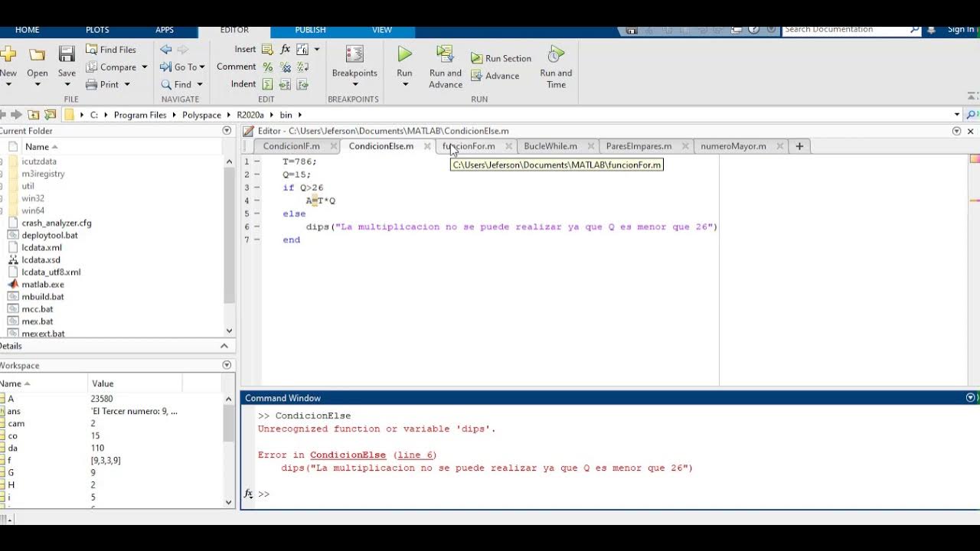Open Current Folder panel actions menu

click(227, 131)
